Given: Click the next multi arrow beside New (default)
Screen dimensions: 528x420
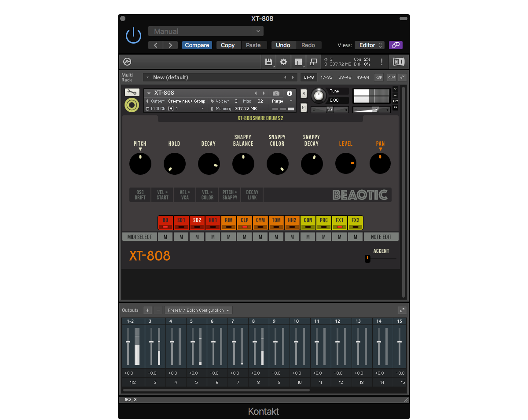Looking at the screenshot, I should 293,77.
